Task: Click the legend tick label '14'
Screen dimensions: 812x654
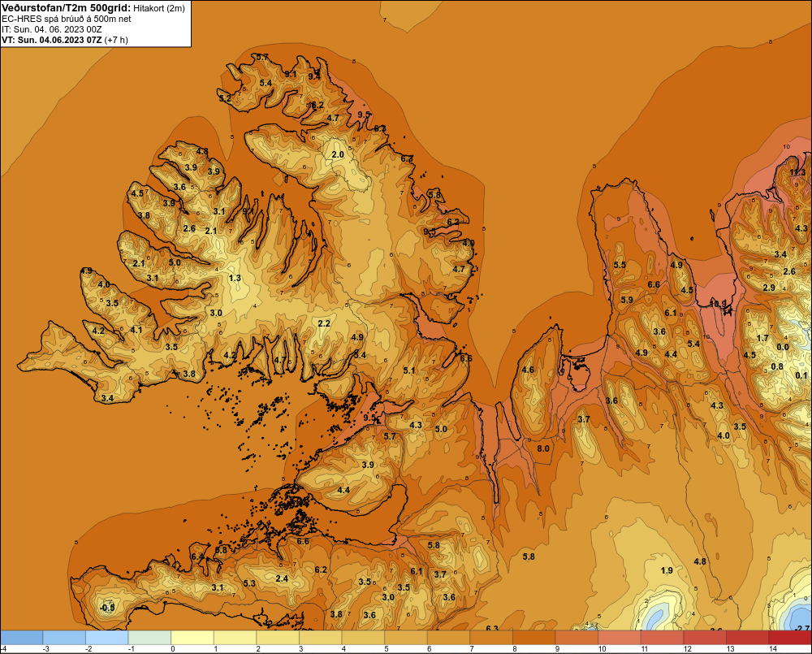Action: coord(773,649)
